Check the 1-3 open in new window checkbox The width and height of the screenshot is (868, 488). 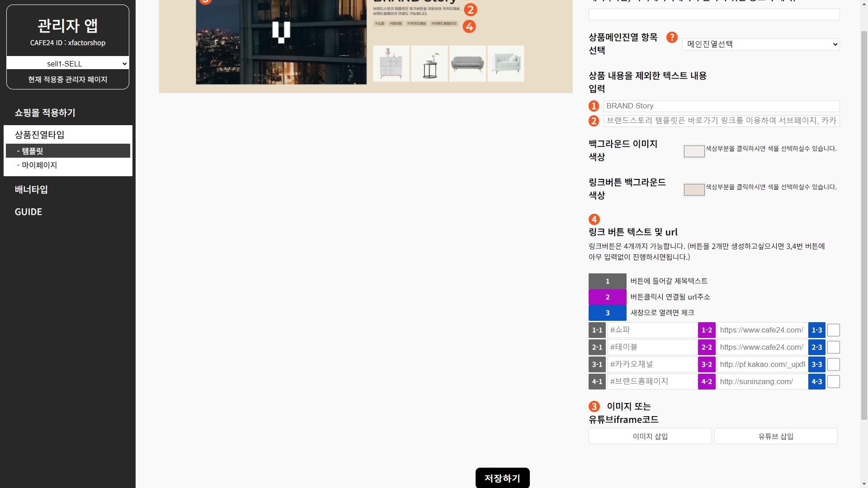(x=833, y=330)
